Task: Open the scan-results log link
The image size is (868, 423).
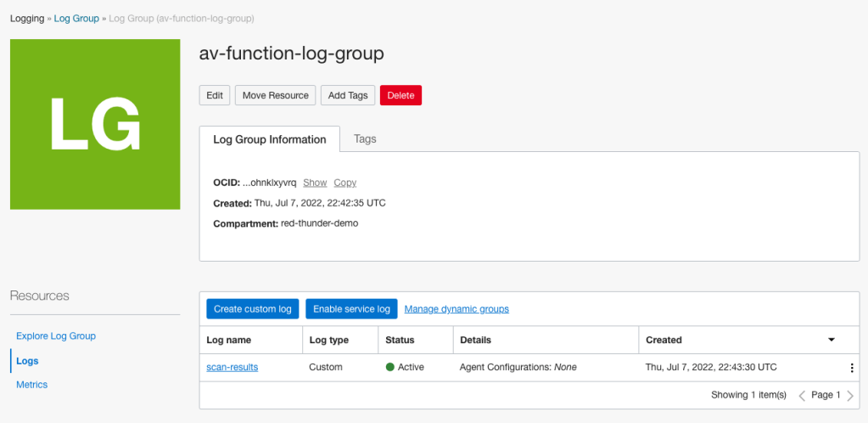Action: 232,367
